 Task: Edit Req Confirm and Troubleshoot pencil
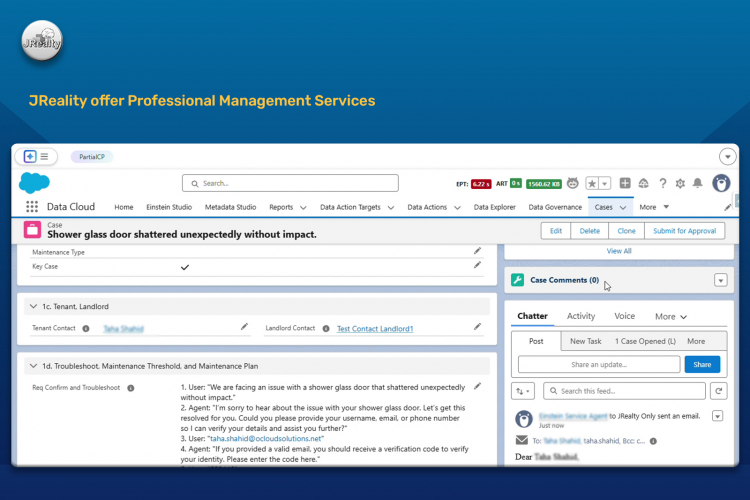pyautogui.click(x=477, y=386)
